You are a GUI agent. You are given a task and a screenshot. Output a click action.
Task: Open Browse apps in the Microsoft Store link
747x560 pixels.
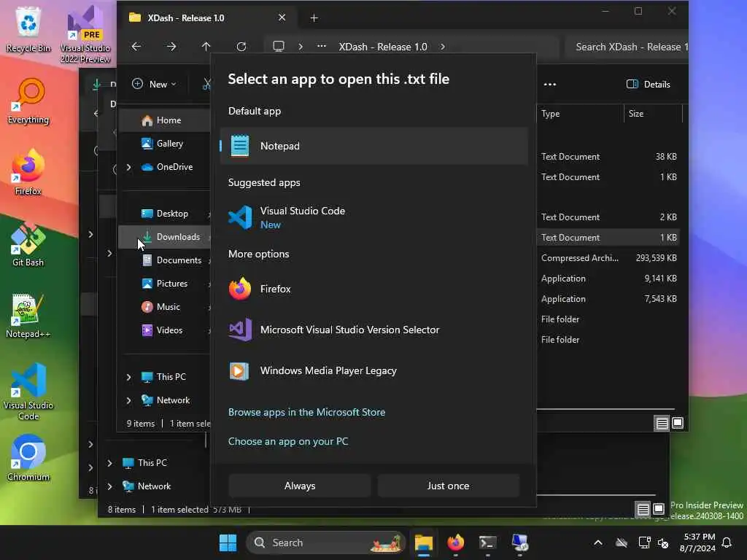306,412
